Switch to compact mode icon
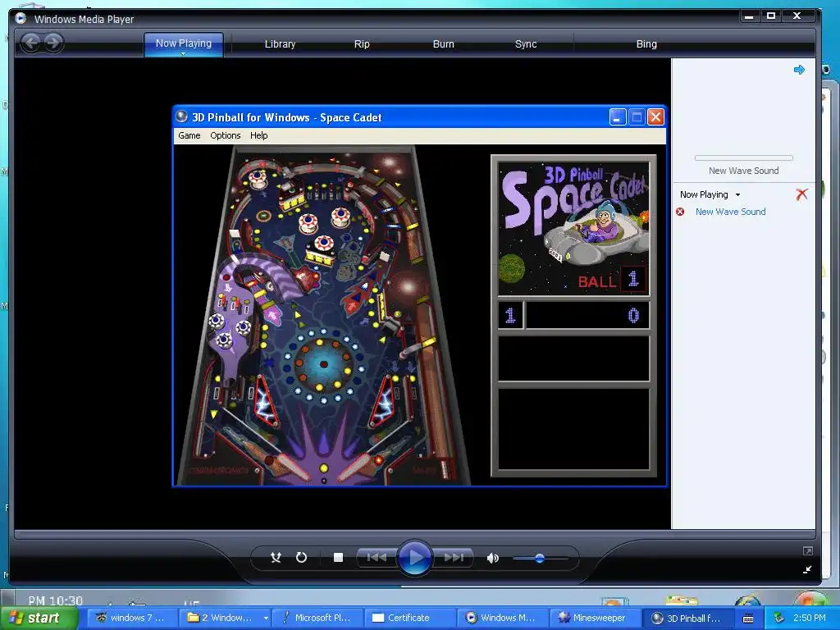 point(808,569)
